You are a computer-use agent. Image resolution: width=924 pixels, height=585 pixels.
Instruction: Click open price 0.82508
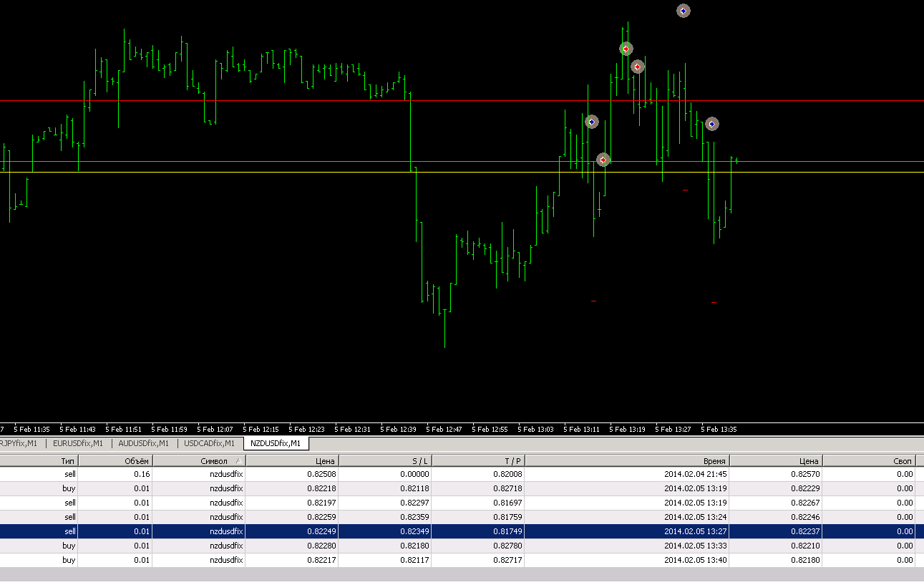coord(321,474)
